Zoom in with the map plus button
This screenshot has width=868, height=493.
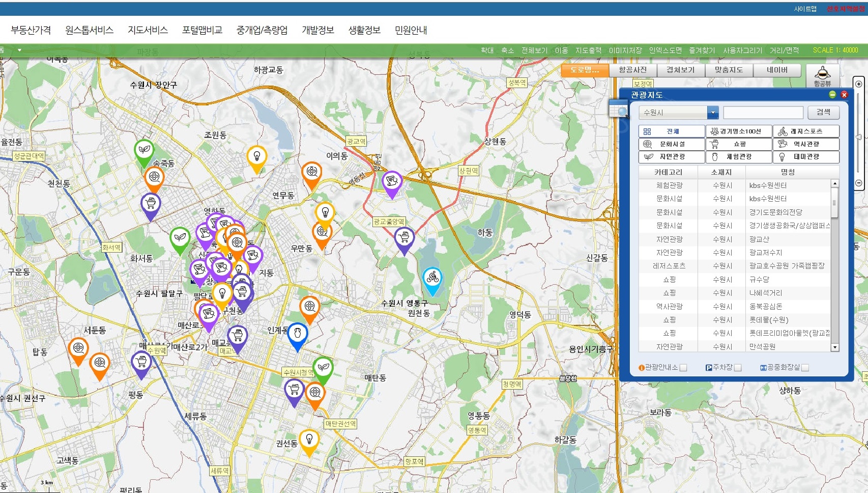[x=858, y=84]
